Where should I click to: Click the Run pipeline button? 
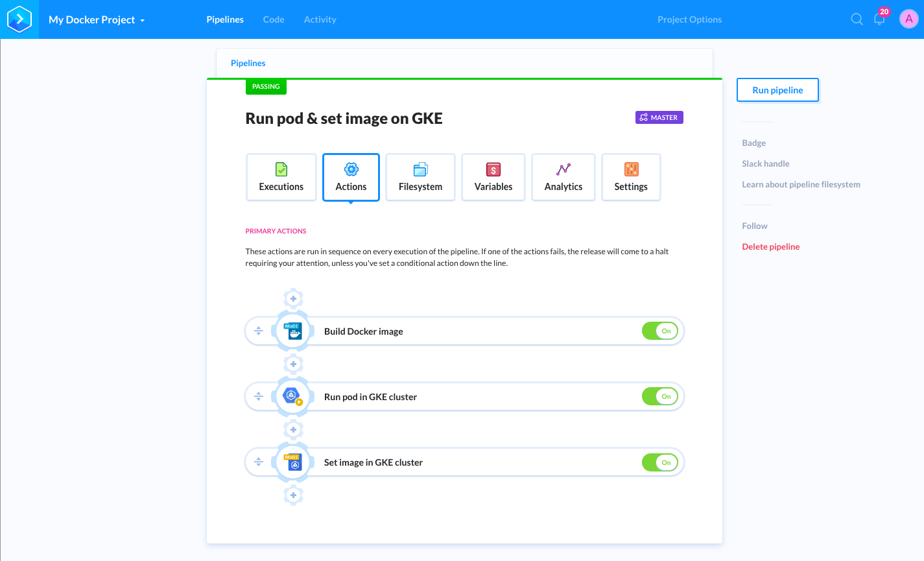coord(777,90)
